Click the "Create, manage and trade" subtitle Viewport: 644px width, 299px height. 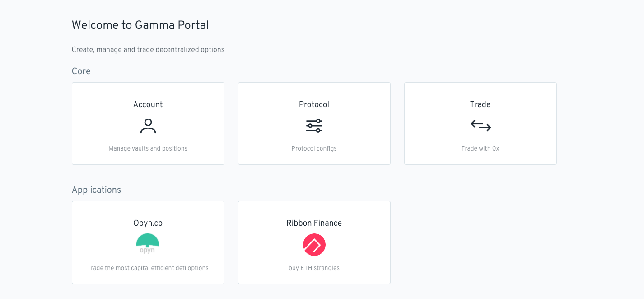coord(148,49)
